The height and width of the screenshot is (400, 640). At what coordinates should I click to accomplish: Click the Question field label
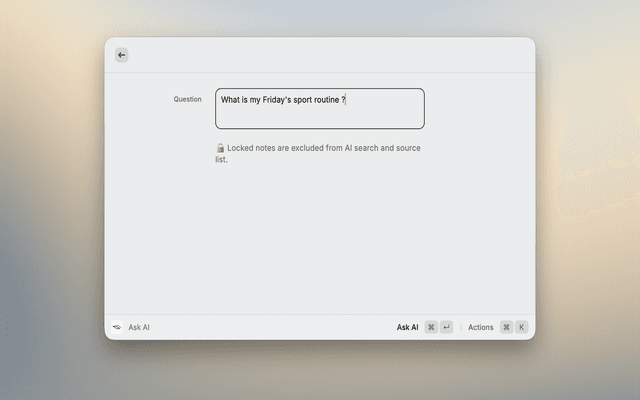click(187, 99)
